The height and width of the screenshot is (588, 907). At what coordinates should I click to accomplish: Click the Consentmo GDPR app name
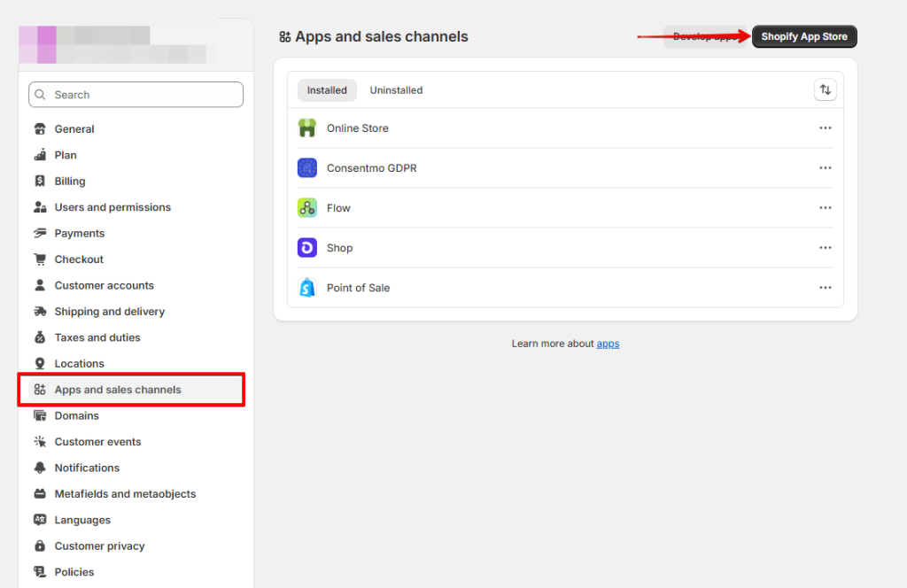(372, 167)
